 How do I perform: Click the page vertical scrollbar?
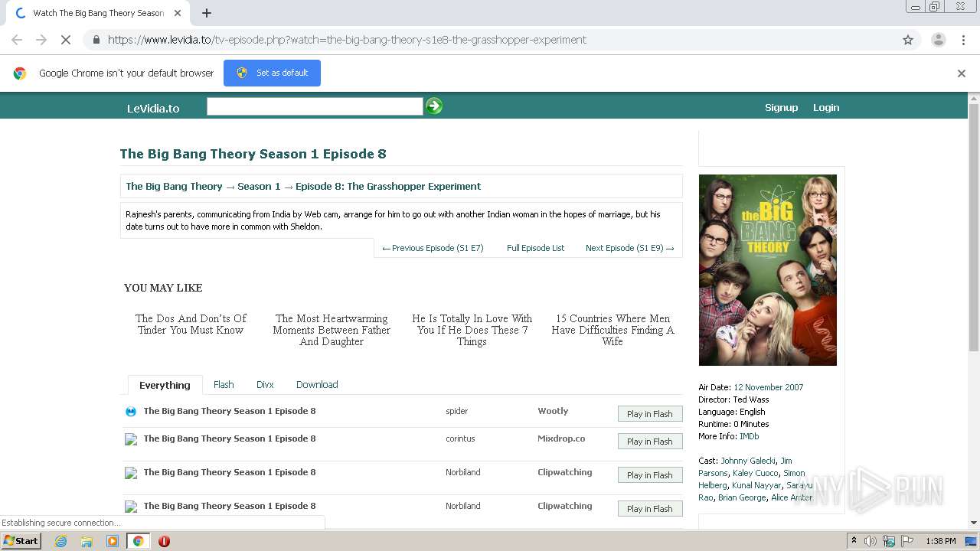tap(974, 228)
